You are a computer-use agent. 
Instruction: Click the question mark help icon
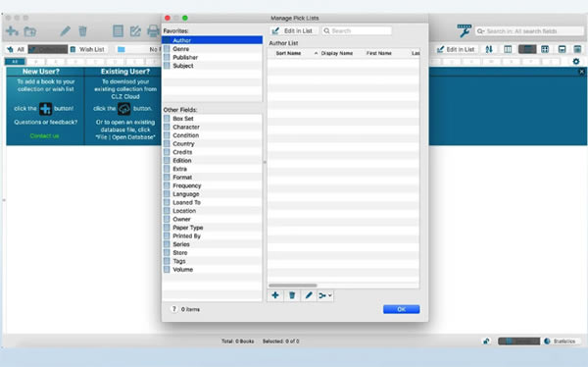(x=174, y=309)
